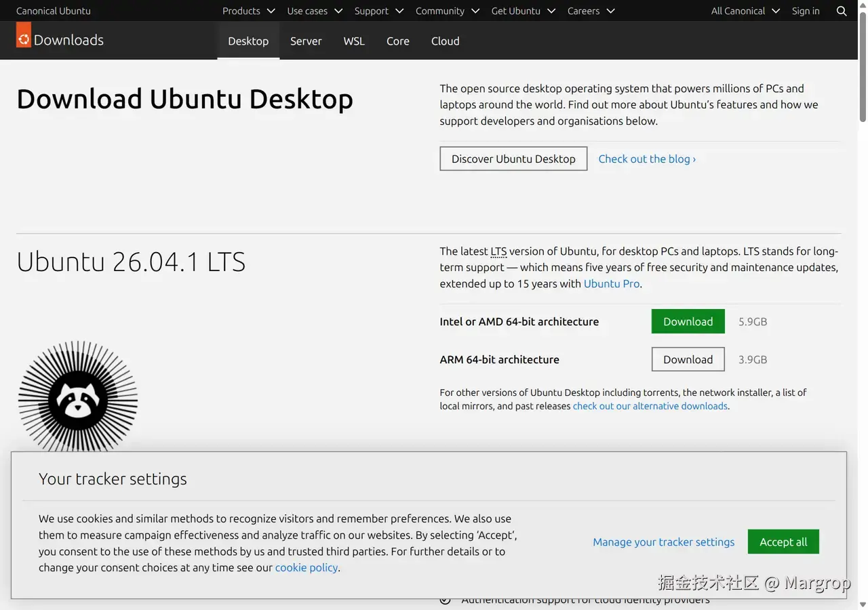Click Discover Ubuntu Desktop button
The image size is (868, 610).
pyautogui.click(x=513, y=159)
